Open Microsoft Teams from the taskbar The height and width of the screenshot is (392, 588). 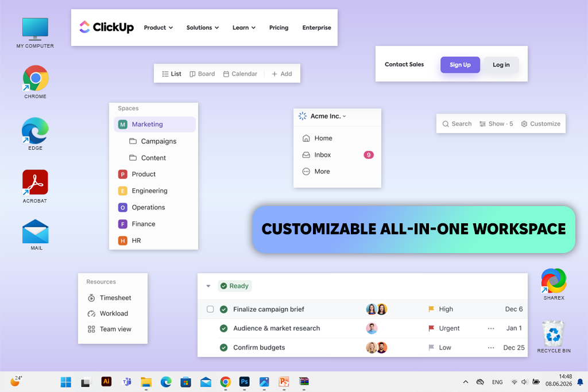point(127,382)
